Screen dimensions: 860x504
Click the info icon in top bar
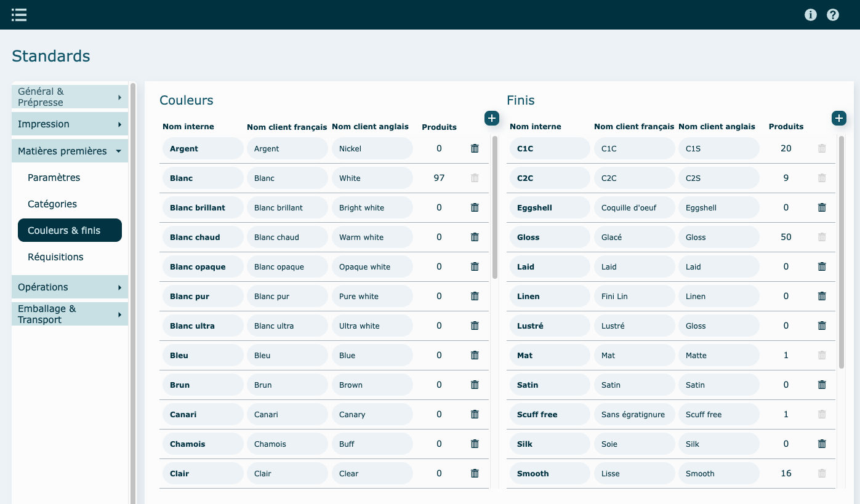(811, 15)
